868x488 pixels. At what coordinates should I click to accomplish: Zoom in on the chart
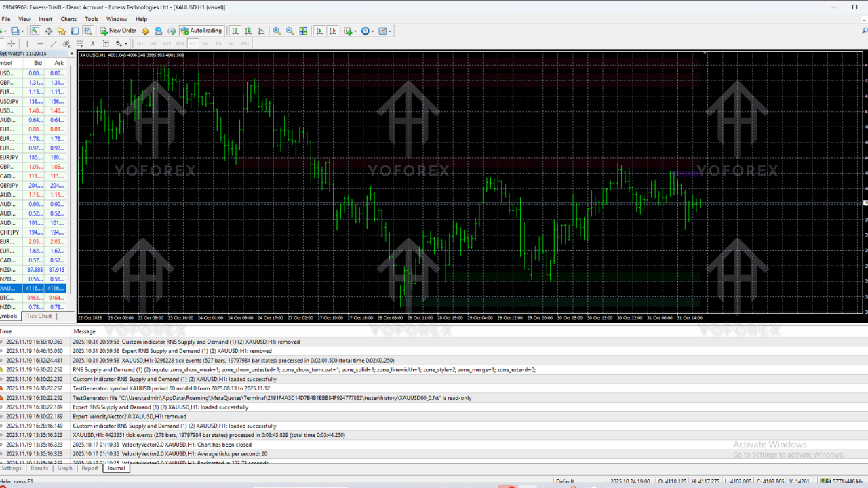(278, 30)
